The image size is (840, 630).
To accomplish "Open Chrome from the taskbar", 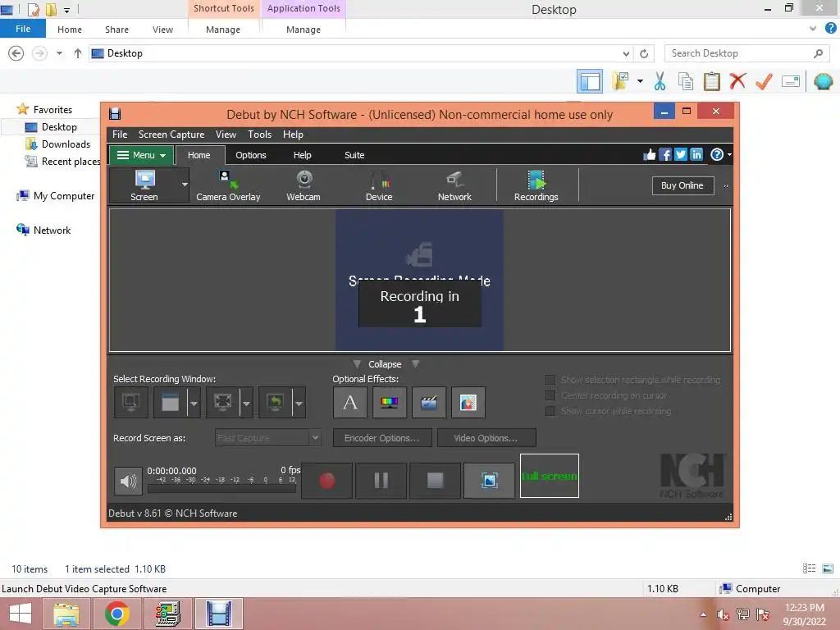I will click(116, 614).
